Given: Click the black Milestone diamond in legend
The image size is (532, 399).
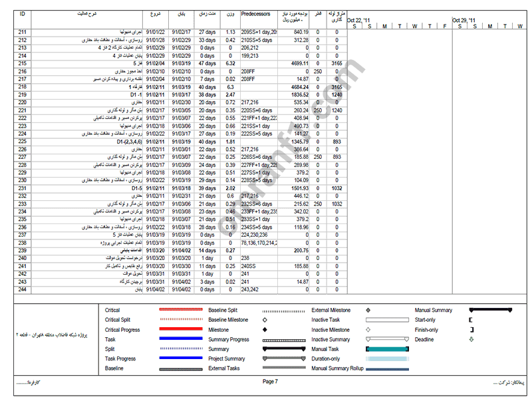Looking at the screenshot, I should pyautogui.click(x=265, y=330).
